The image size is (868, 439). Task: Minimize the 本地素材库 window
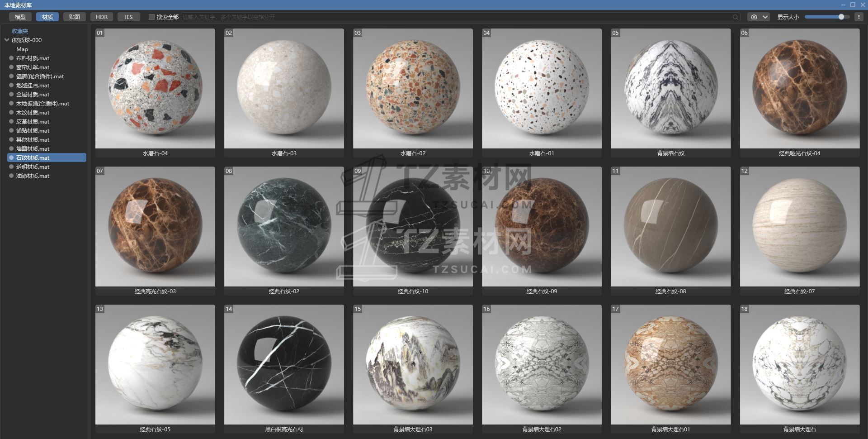click(x=843, y=5)
